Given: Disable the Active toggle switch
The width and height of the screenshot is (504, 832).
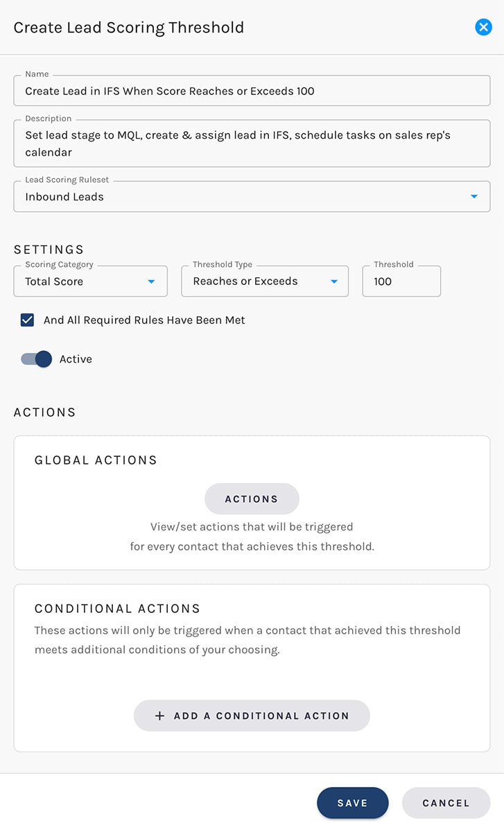Looking at the screenshot, I should coord(36,359).
